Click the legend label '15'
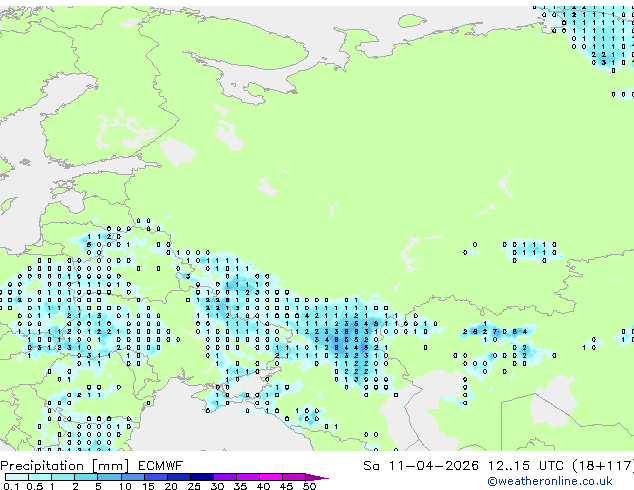This screenshot has width=634, height=490. (148, 486)
